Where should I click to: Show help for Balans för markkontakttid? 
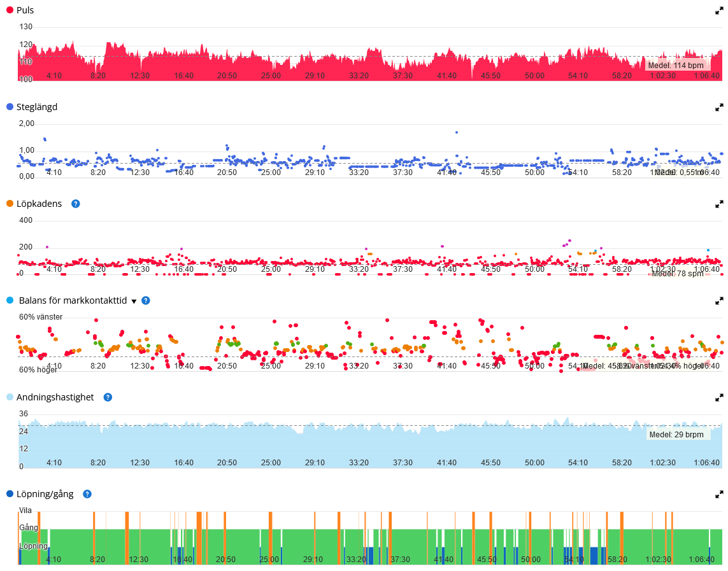pyautogui.click(x=146, y=300)
